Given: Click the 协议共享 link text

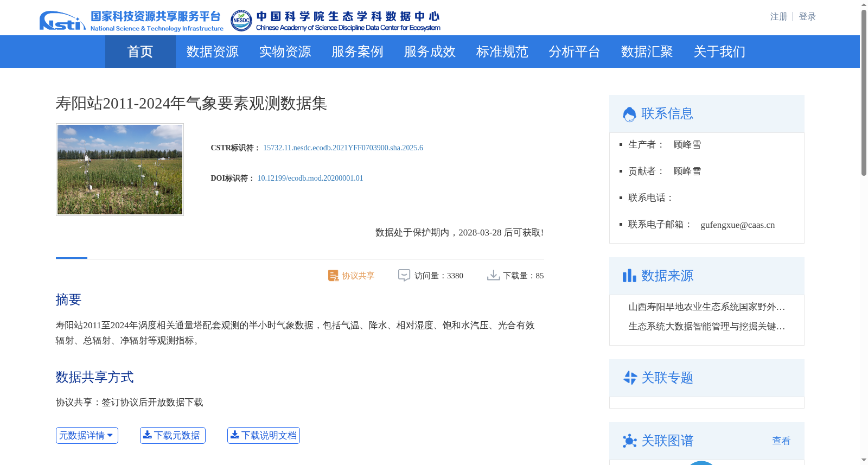Looking at the screenshot, I should click(358, 276).
